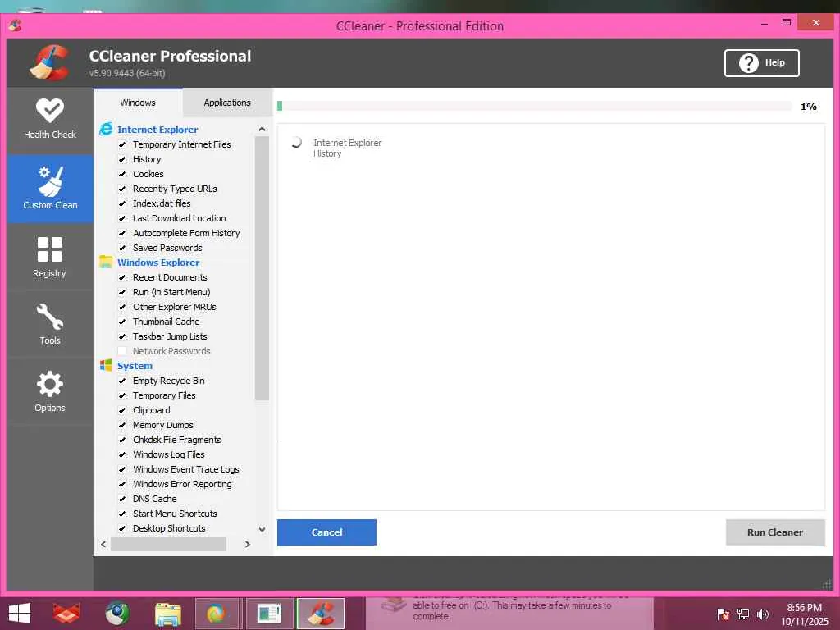Click the Action Center flag tray icon
Screen dimensions: 840x630
point(723,614)
